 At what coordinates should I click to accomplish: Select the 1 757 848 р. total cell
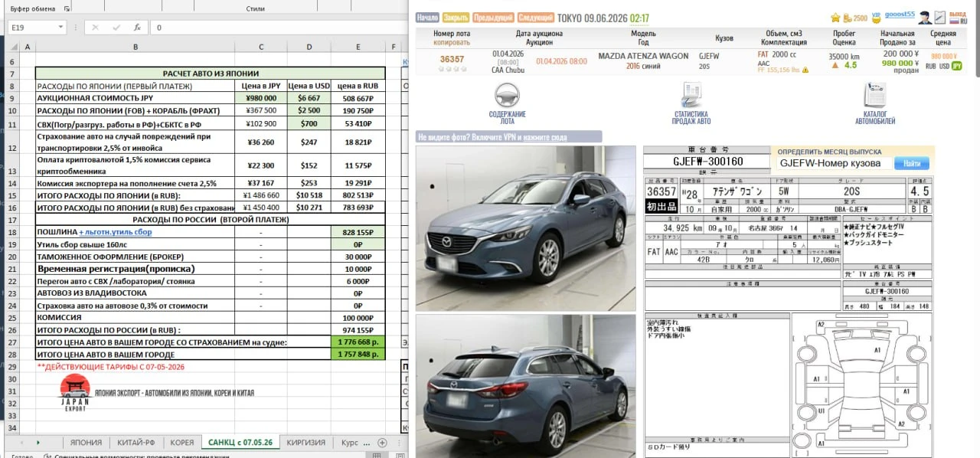359,355
